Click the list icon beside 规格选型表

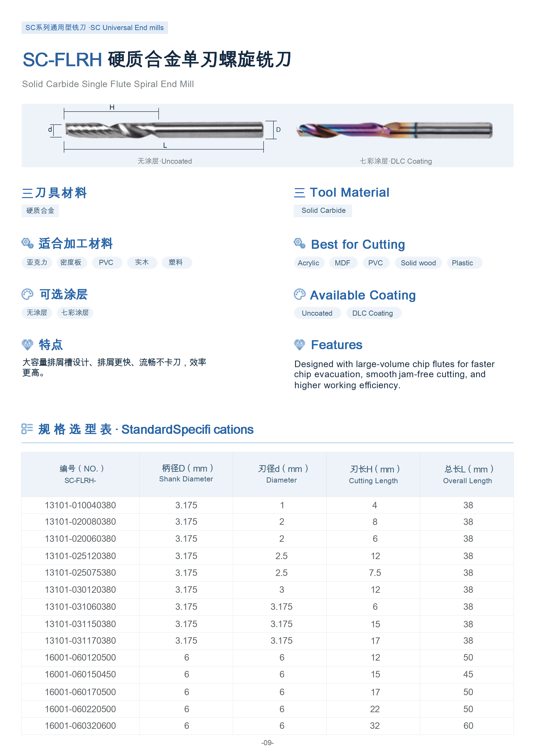[27, 429]
